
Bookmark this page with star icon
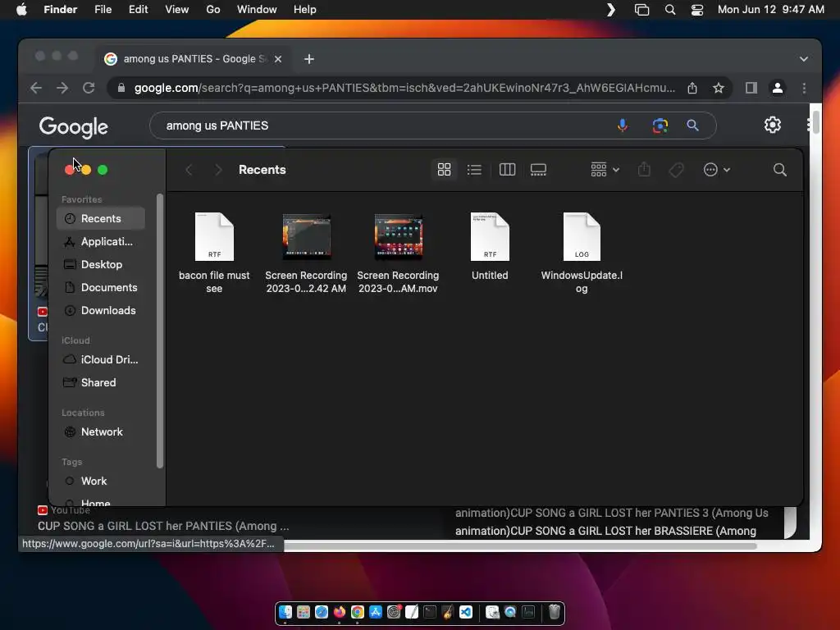point(719,88)
